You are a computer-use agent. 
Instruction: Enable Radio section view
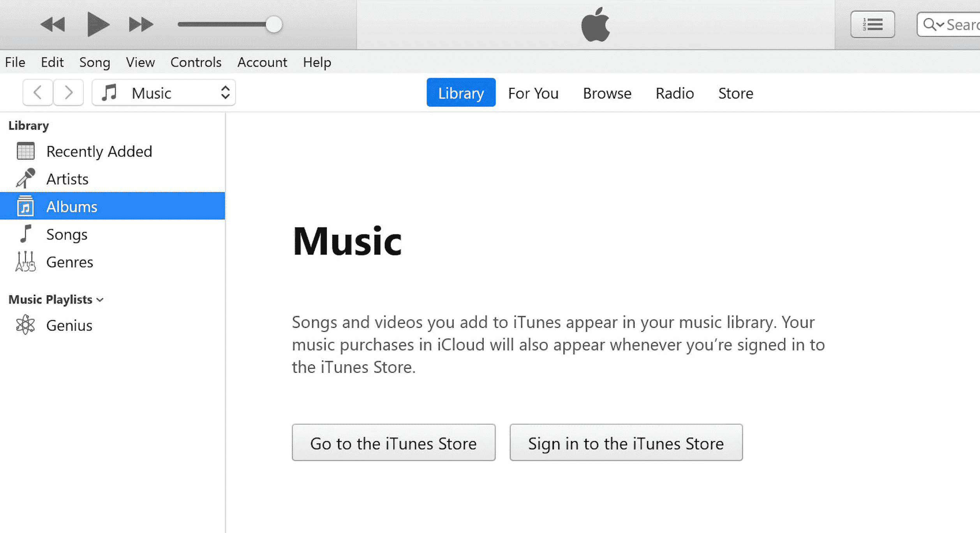click(675, 93)
